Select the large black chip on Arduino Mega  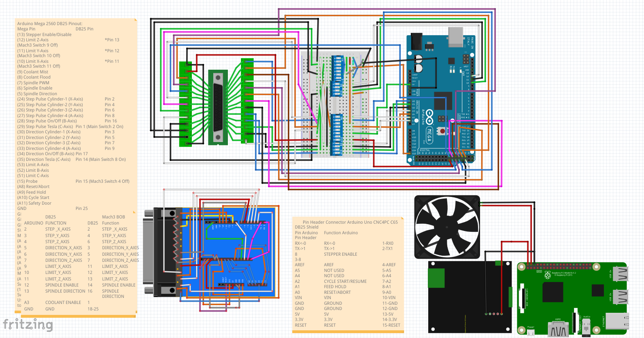point(443,101)
